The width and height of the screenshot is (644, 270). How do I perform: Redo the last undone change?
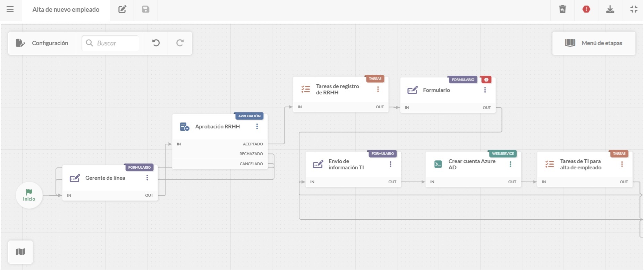180,43
